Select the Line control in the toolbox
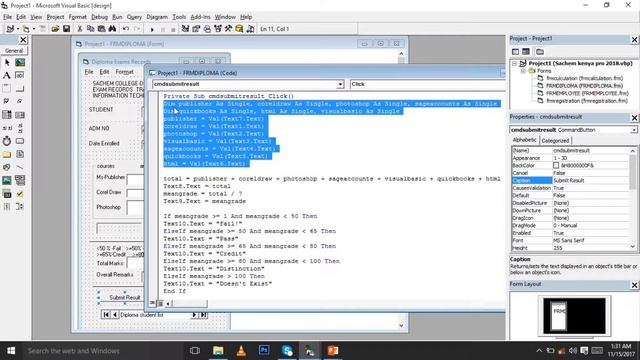 tap(20, 167)
